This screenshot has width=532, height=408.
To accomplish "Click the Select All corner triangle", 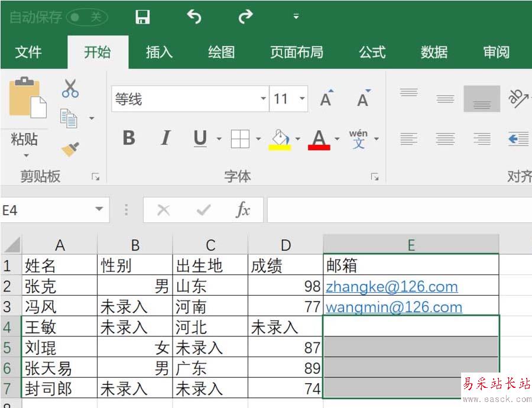I will pos(12,244).
